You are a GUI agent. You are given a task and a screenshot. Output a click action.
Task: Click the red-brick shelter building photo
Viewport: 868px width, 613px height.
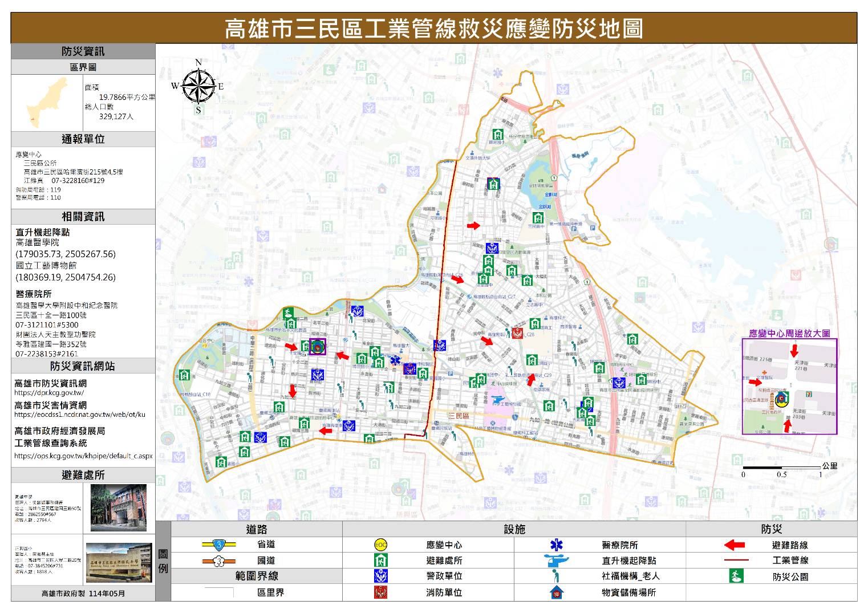pyautogui.click(x=119, y=508)
